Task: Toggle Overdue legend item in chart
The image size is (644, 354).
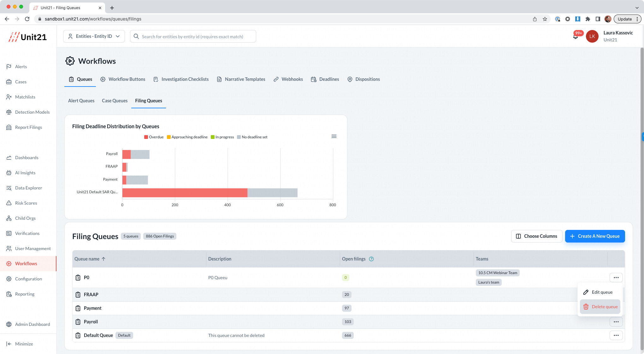Action: 154,137
